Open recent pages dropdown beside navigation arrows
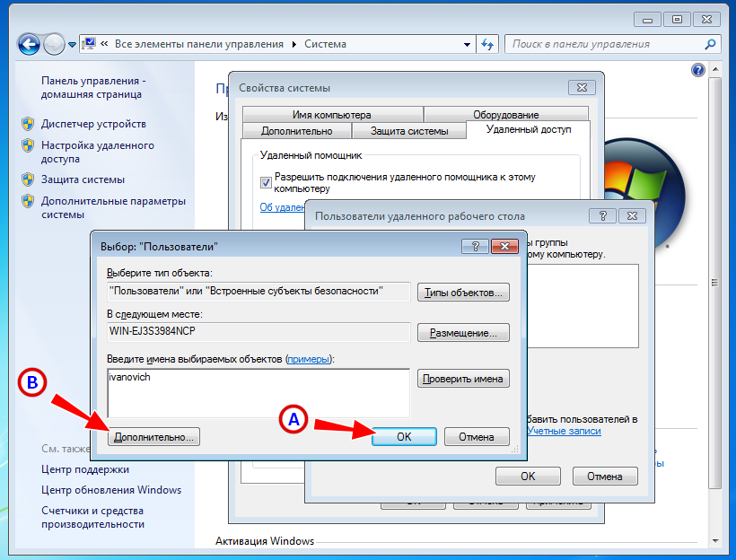The width and height of the screenshot is (736, 560). 72,45
